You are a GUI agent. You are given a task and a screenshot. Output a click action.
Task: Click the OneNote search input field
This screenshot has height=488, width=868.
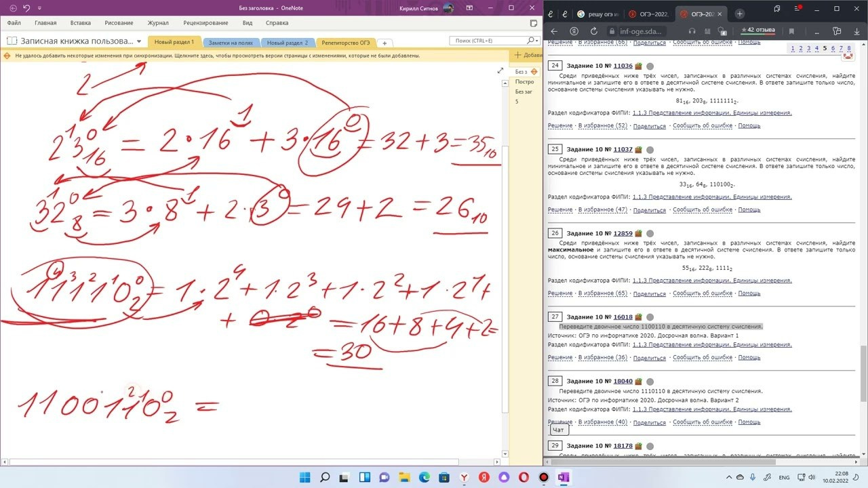(488, 41)
